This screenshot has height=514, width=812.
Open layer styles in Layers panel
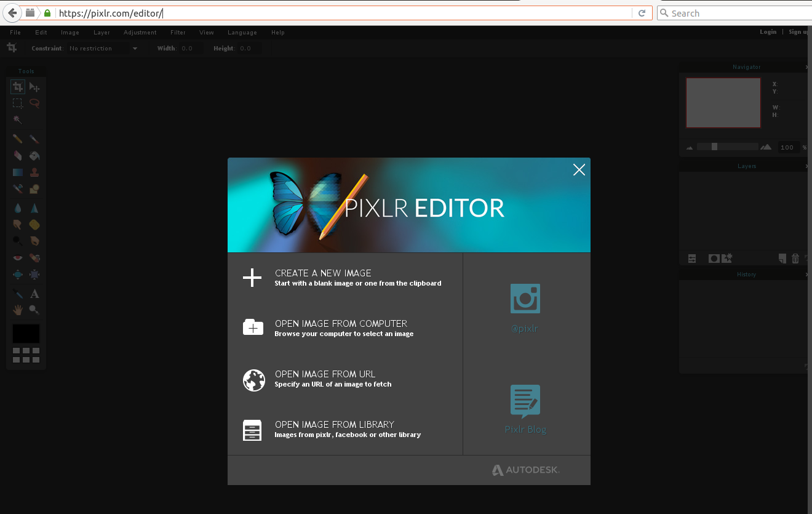(727, 259)
